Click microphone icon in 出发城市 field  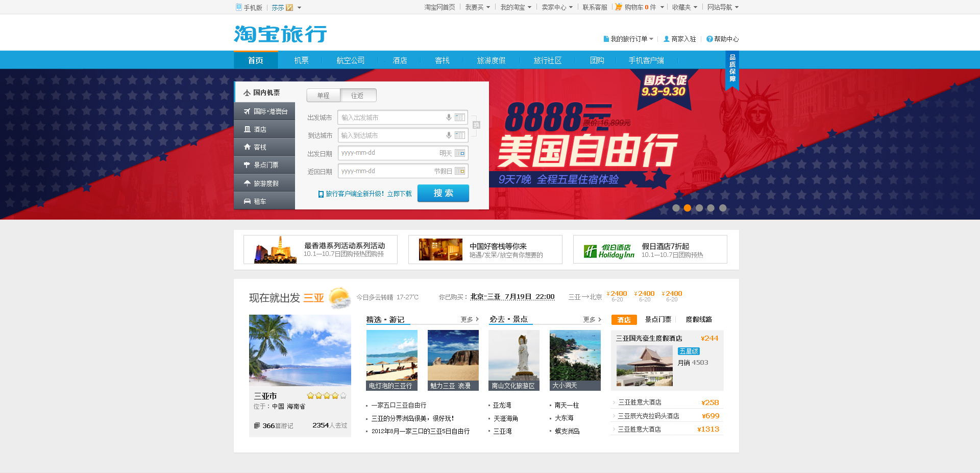tap(449, 117)
